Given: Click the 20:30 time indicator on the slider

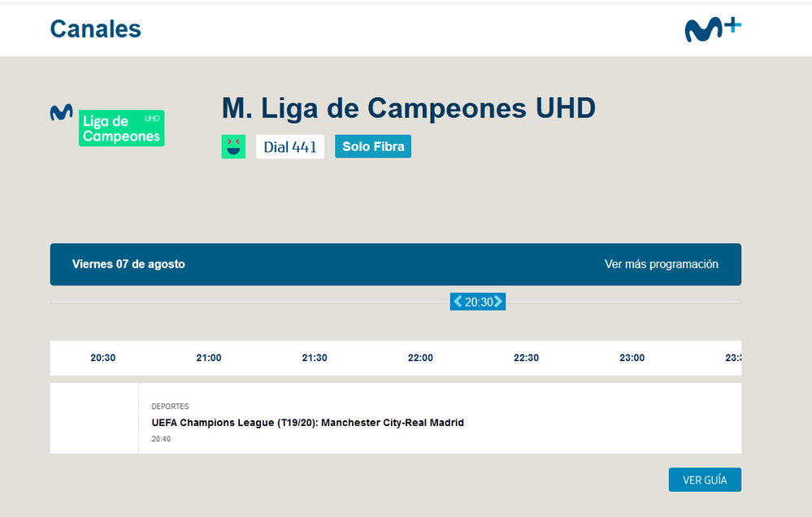Looking at the screenshot, I should click(x=478, y=301).
